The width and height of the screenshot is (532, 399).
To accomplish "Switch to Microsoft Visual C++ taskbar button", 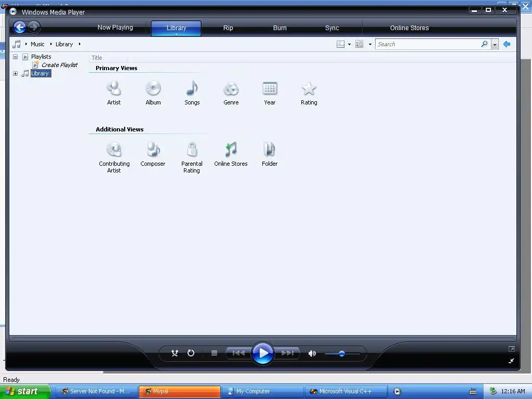I will tap(345, 391).
